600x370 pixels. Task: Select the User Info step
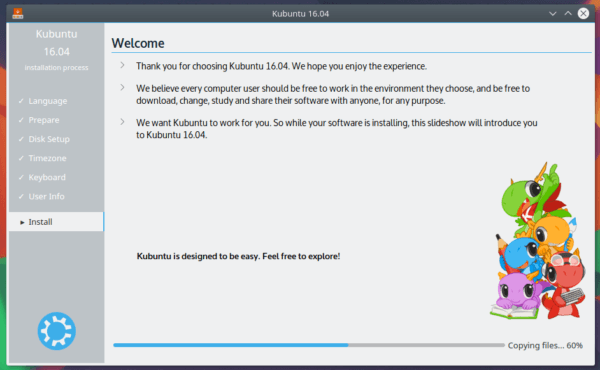(x=46, y=197)
